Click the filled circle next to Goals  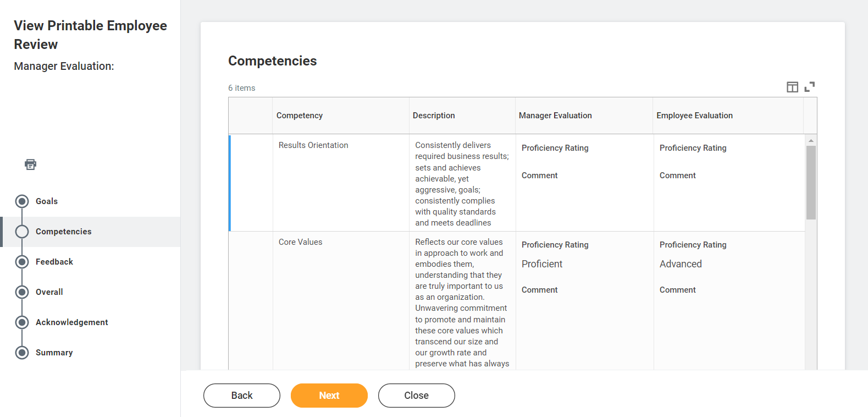[22, 201]
